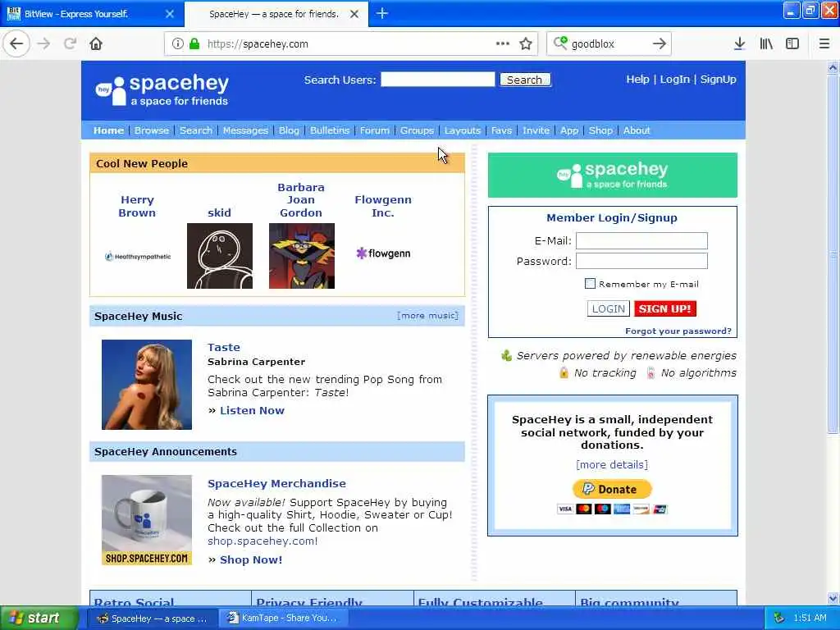
Task: Open Forgot your password link
Action: 678,331
